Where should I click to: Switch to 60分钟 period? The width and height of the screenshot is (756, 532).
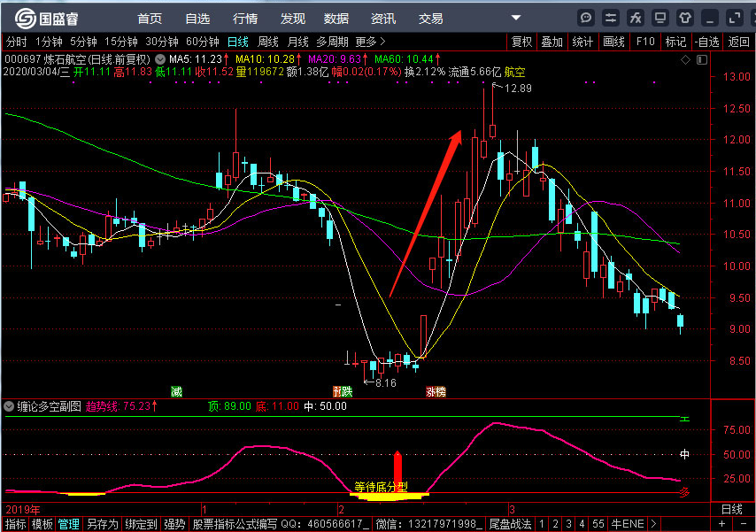[203, 42]
